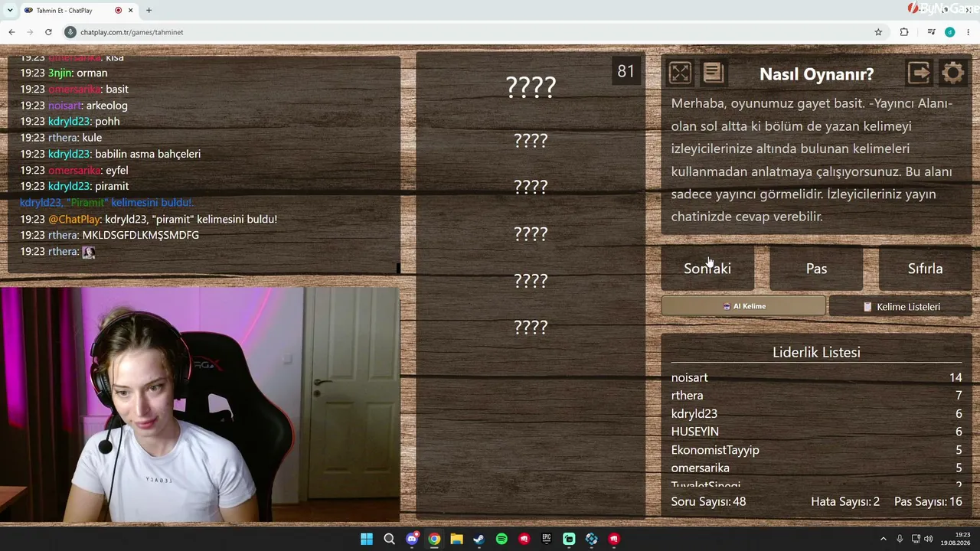Click the emote in rthera's last message
The image size is (980, 551).
89,252
